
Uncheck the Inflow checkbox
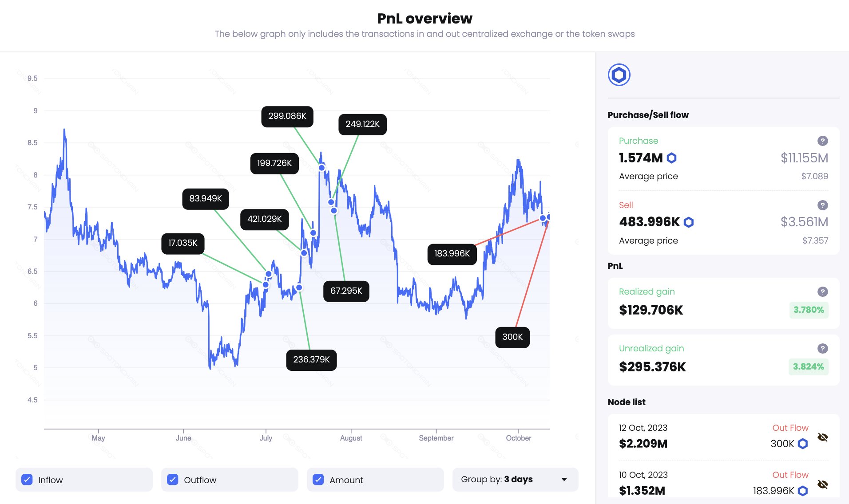(27, 480)
